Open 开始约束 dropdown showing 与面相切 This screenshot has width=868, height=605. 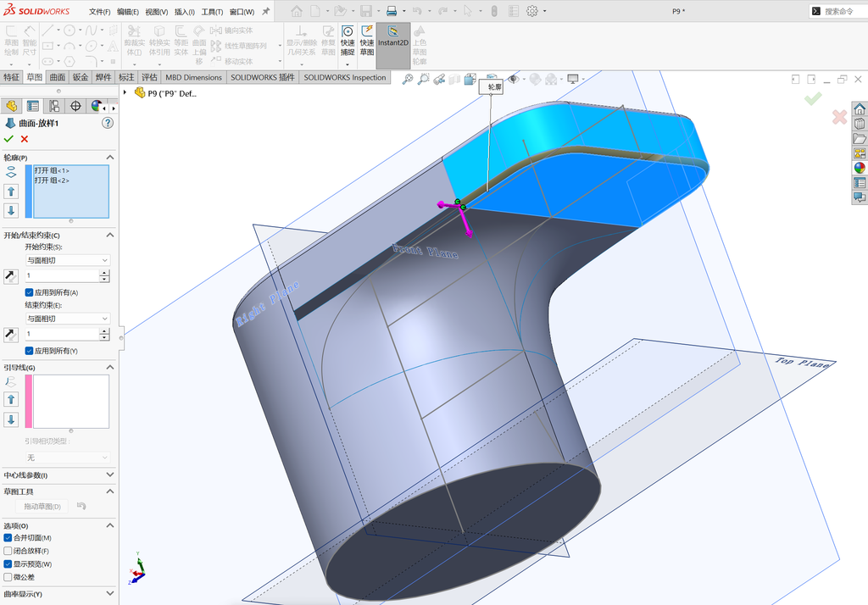[x=68, y=260]
